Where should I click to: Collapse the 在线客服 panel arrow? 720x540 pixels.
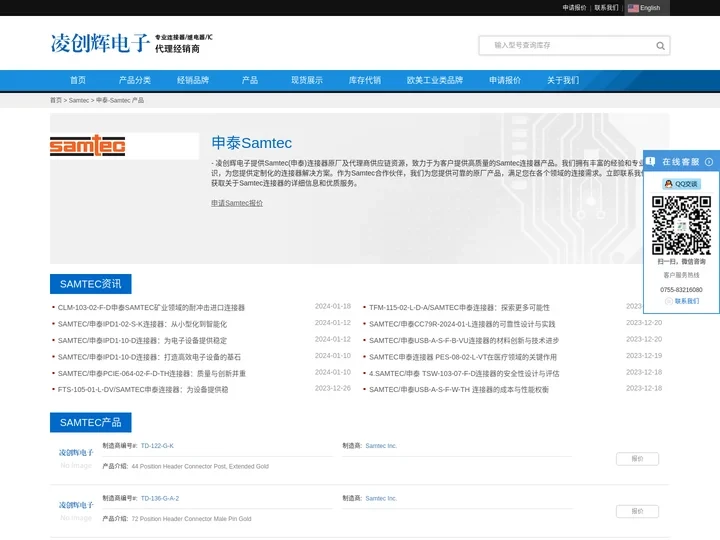(709, 162)
